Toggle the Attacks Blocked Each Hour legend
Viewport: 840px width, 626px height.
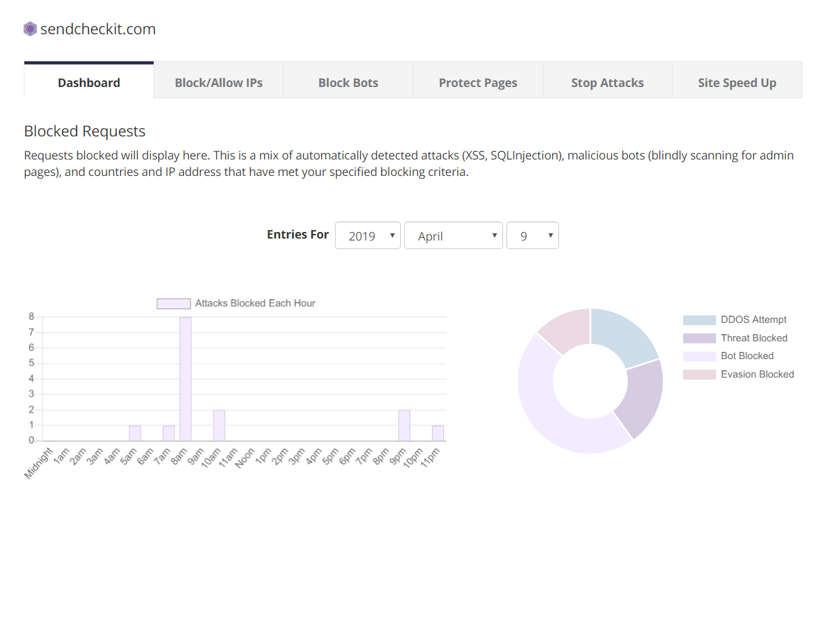(x=236, y=303)
